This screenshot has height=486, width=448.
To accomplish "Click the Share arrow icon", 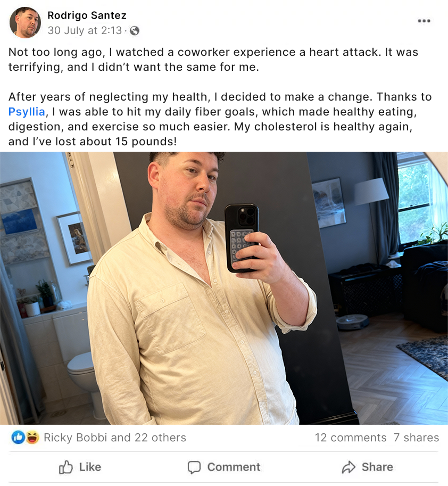I will click(x=349, y=467).
